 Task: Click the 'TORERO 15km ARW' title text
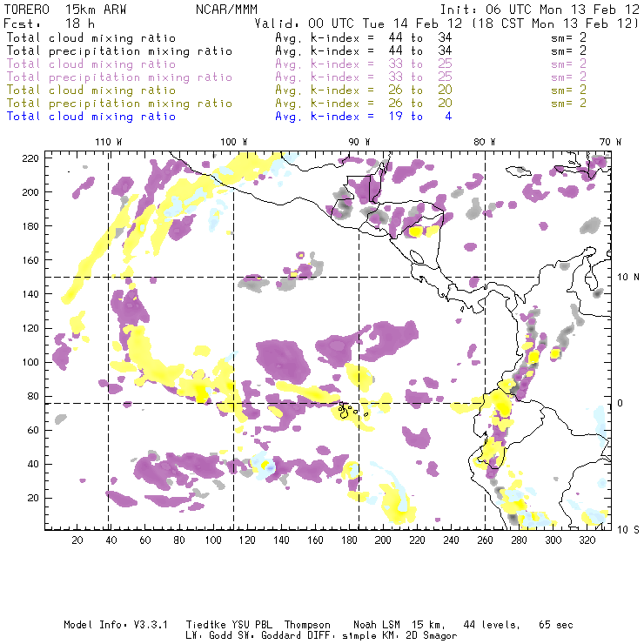65,10
